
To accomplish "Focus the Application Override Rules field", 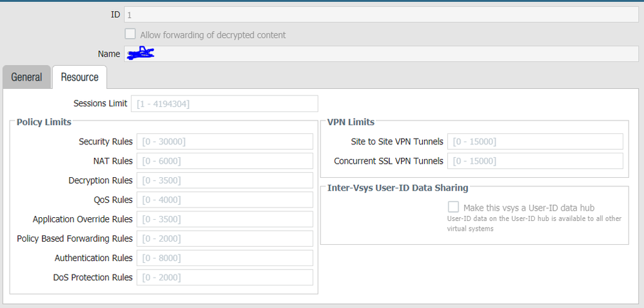I will click(x=224, y=219).
